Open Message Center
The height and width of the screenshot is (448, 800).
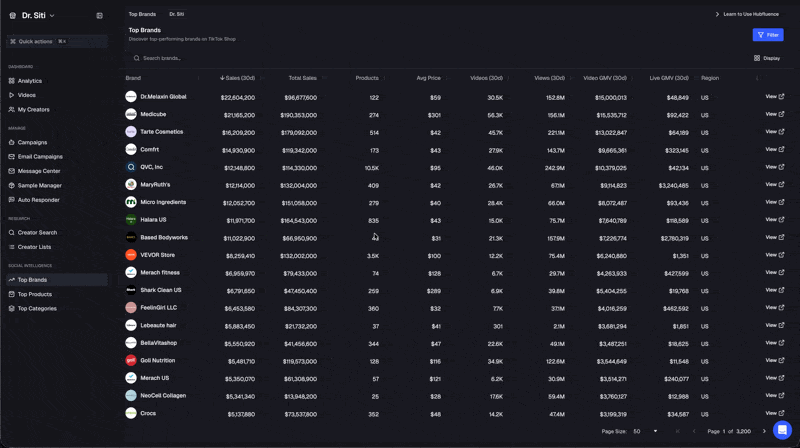(x=39, y=171)
